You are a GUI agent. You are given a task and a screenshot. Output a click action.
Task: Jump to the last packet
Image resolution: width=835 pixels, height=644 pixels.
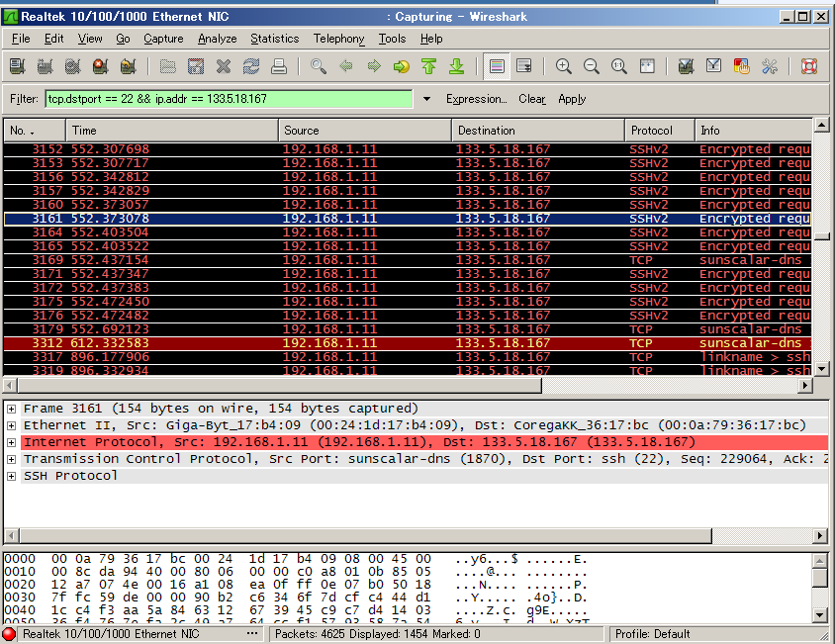tap(457, 66)
